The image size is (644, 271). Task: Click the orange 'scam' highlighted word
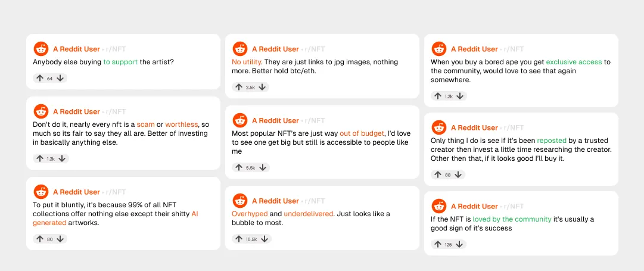[145, 125]
